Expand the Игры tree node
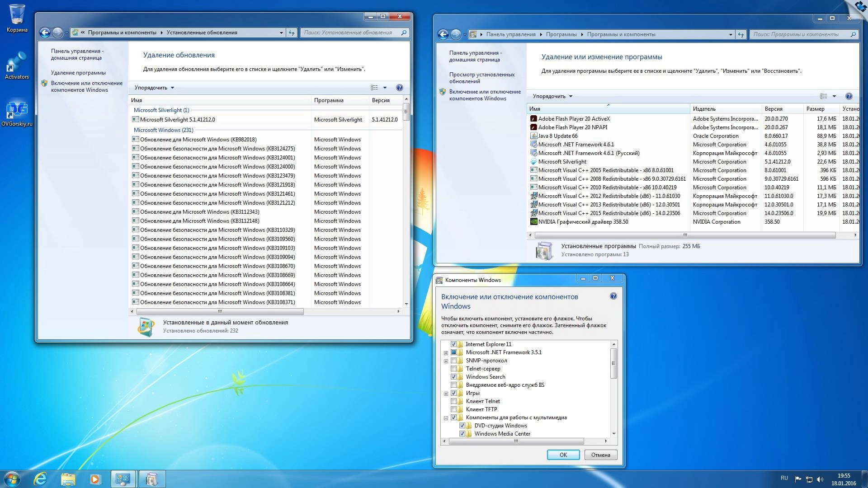This screenshot has width=868, height=488. pos(446,394)
